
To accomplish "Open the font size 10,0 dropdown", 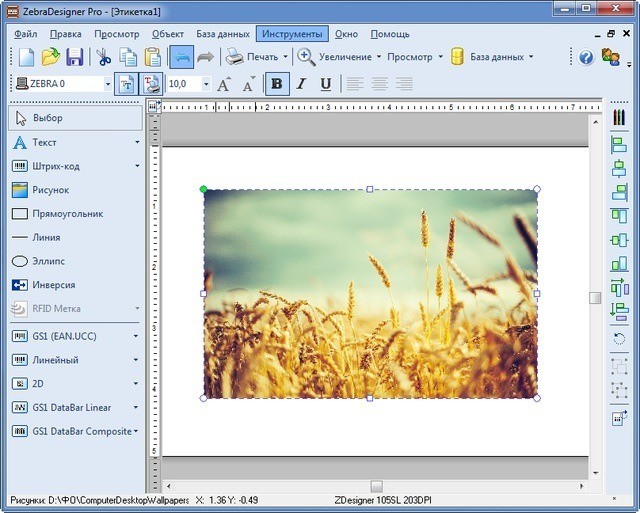I will [x=206, y=84].
